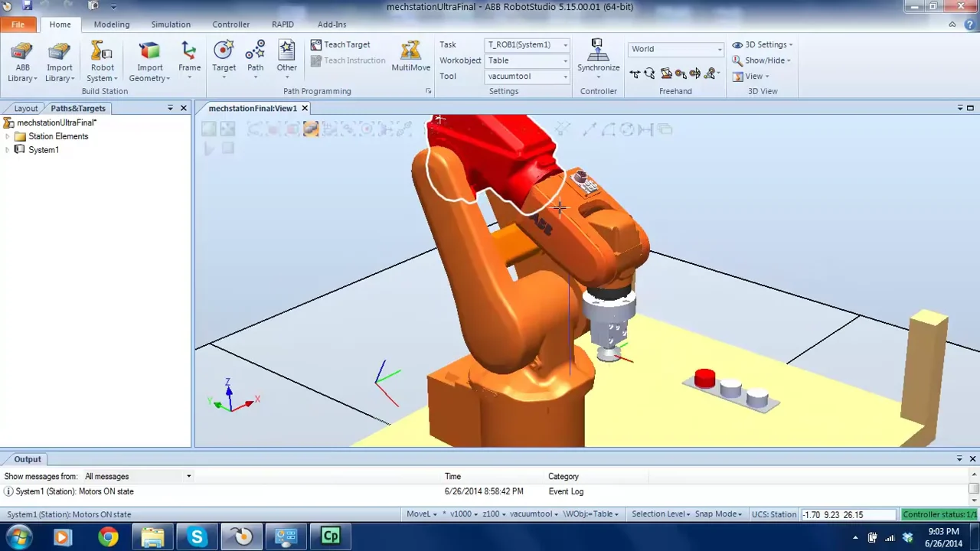Click the Target creation icon
980x551 pixels.
[224, 54]
